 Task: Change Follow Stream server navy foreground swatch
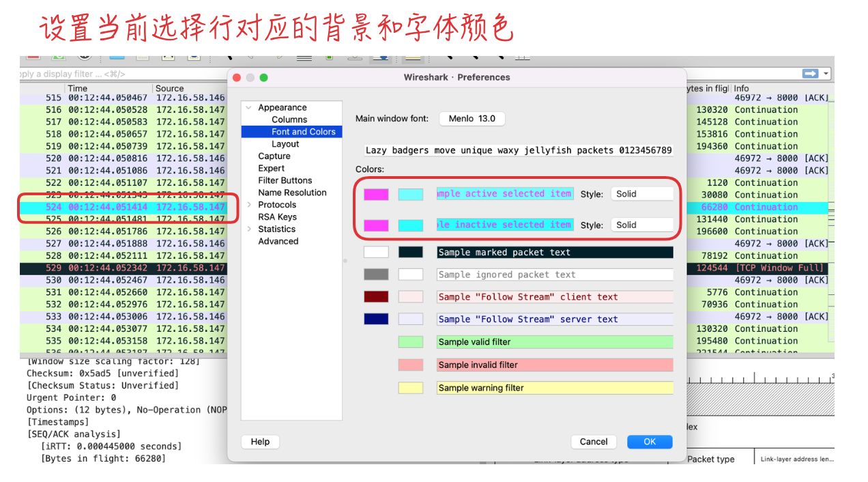[376, 320]
